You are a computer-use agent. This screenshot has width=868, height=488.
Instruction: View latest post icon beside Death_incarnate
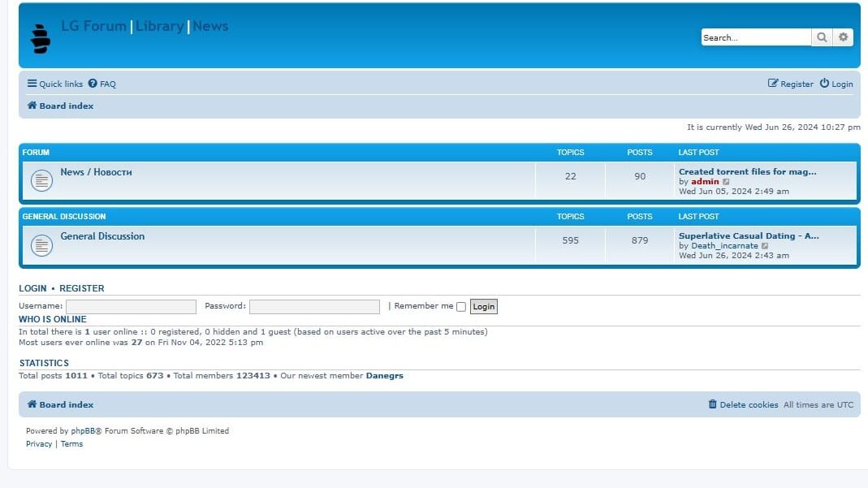point(765,246)
